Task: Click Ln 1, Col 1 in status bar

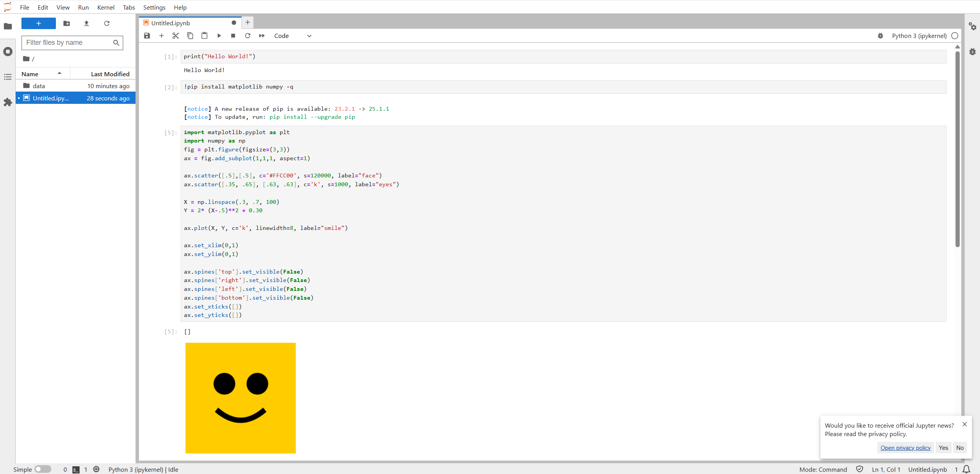Action: pyautogui.click(x=886, y=469)
